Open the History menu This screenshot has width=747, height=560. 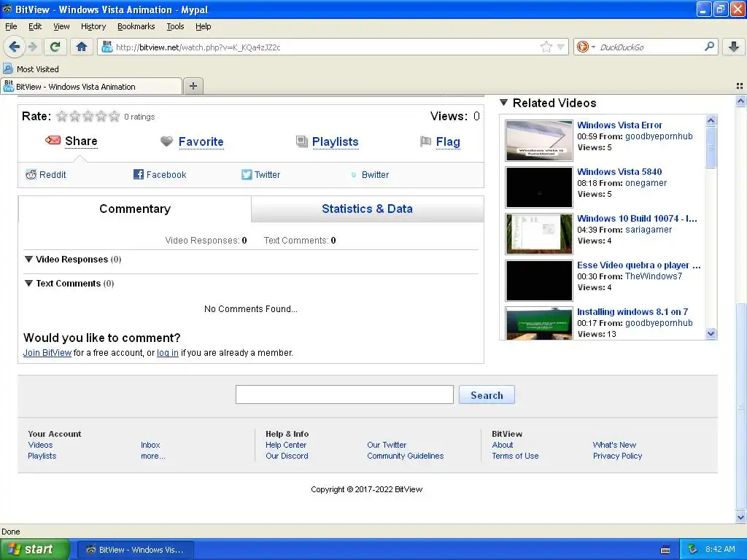pos(93,26)
